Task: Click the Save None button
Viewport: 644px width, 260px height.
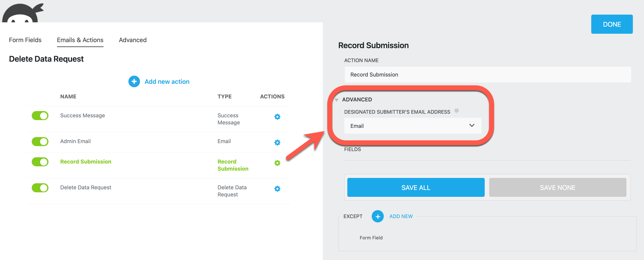Action: coord(557,187)
